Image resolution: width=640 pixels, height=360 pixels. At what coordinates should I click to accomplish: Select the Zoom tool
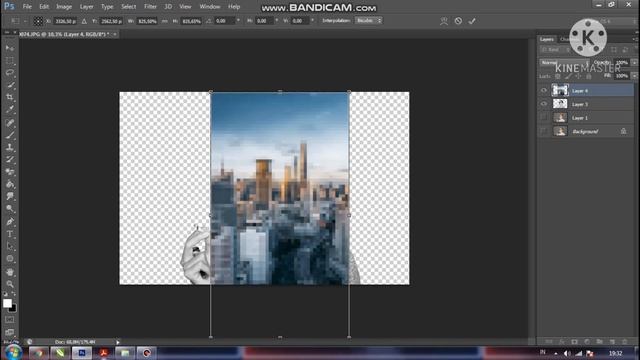10,284
